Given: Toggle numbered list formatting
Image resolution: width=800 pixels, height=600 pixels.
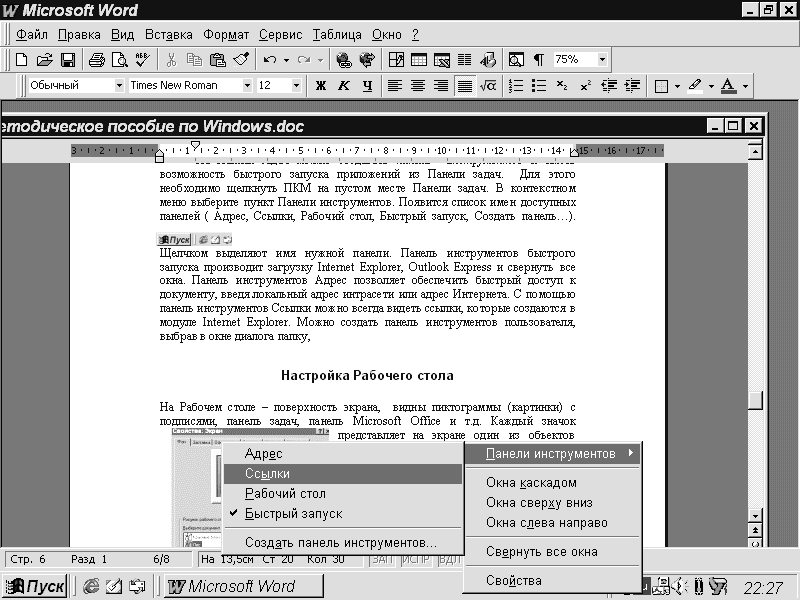Looking at the screenshot, I should [x=516, y=86].
